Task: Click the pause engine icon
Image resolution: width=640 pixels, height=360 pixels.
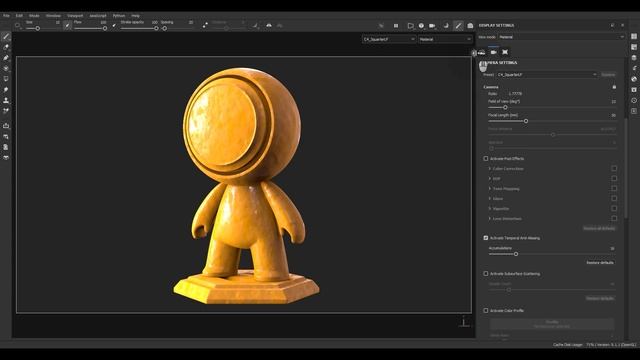Action: click(x=396, y=26)
